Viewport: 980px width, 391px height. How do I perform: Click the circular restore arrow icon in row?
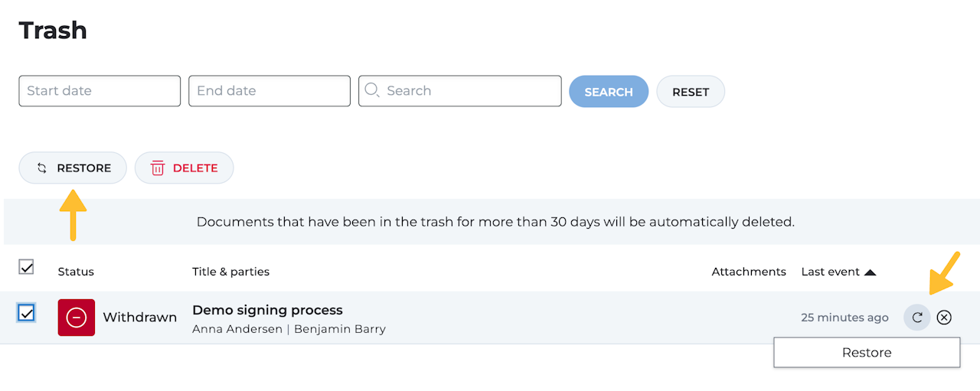point(917,318)
